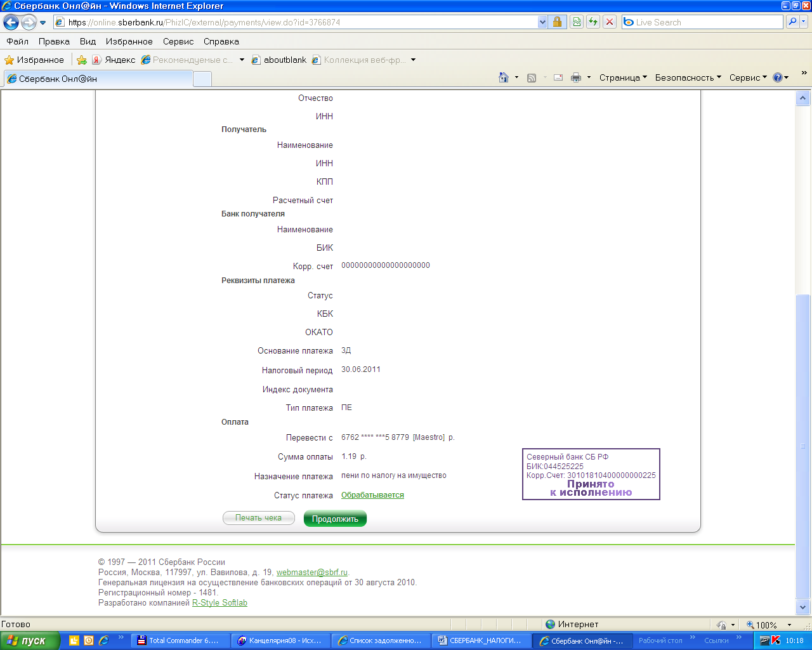This screenshot has width=812, height=650.
Task: Open Рекомендуемые сайты favorites item
Action: (187, 60)
